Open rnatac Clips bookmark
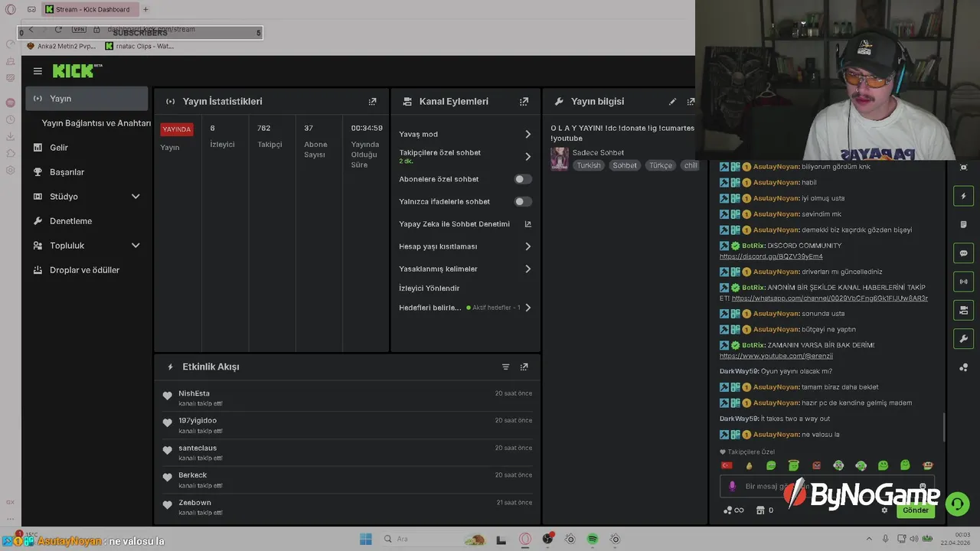The image size is (980, 551). click(139, 46)
